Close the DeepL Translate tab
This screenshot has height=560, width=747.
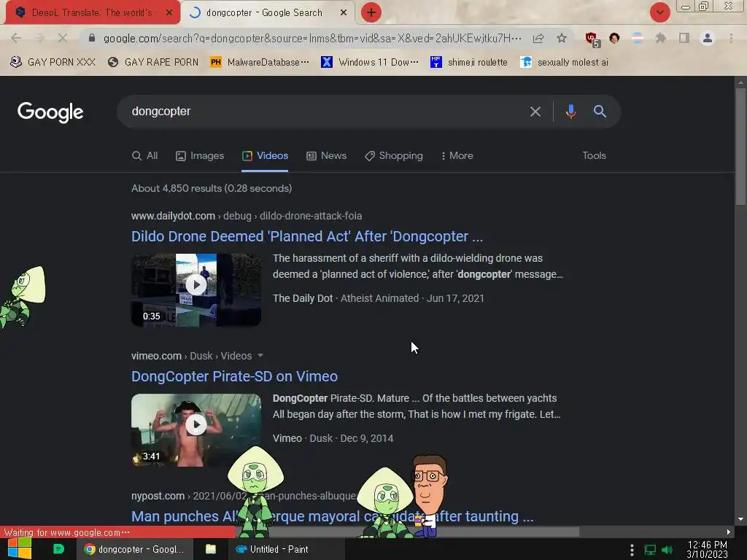pyautogui.click(x=169, y=13)
